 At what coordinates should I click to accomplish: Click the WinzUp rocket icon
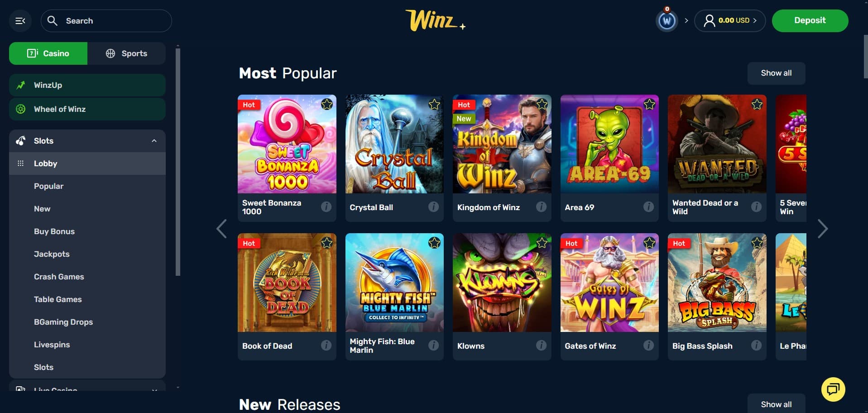[x=21, y=85]
